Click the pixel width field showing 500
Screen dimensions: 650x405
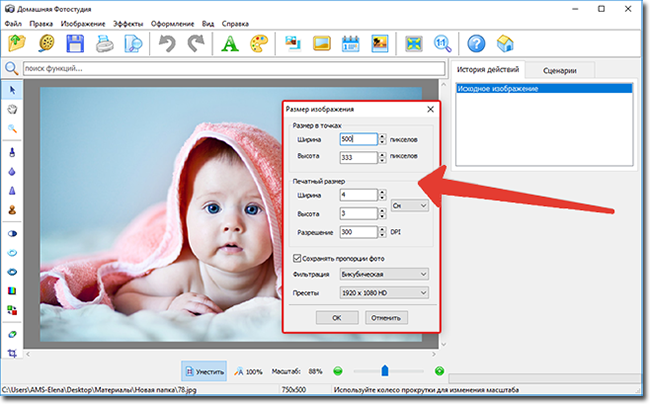coord(359,139)
